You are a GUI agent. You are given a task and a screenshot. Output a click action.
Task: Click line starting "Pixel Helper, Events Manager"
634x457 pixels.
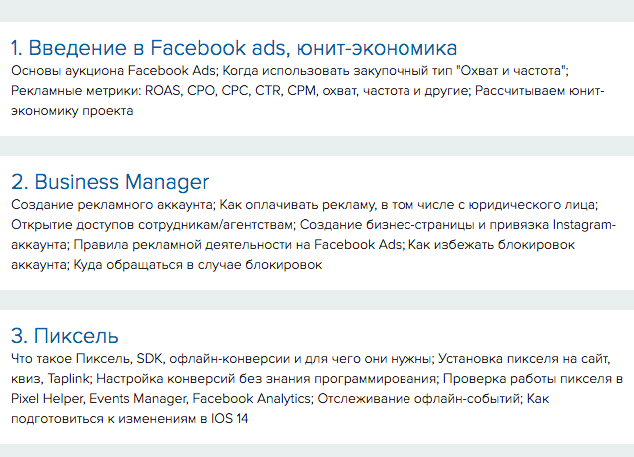pos(280,399)
